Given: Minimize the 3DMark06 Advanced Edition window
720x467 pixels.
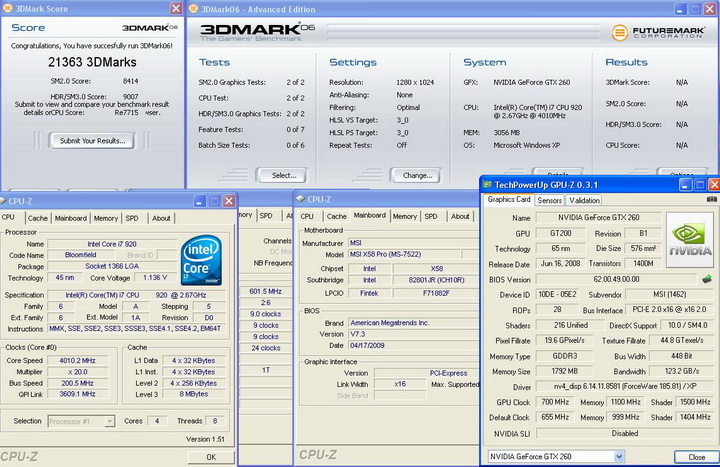Looking at the screenshot, I should (x=680, y=9).
